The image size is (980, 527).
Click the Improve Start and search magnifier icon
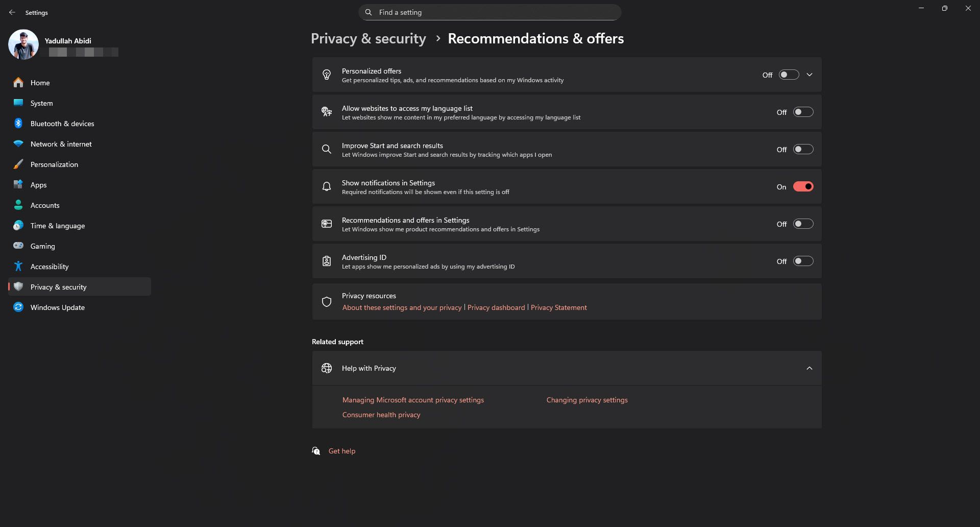coord(327,149)
